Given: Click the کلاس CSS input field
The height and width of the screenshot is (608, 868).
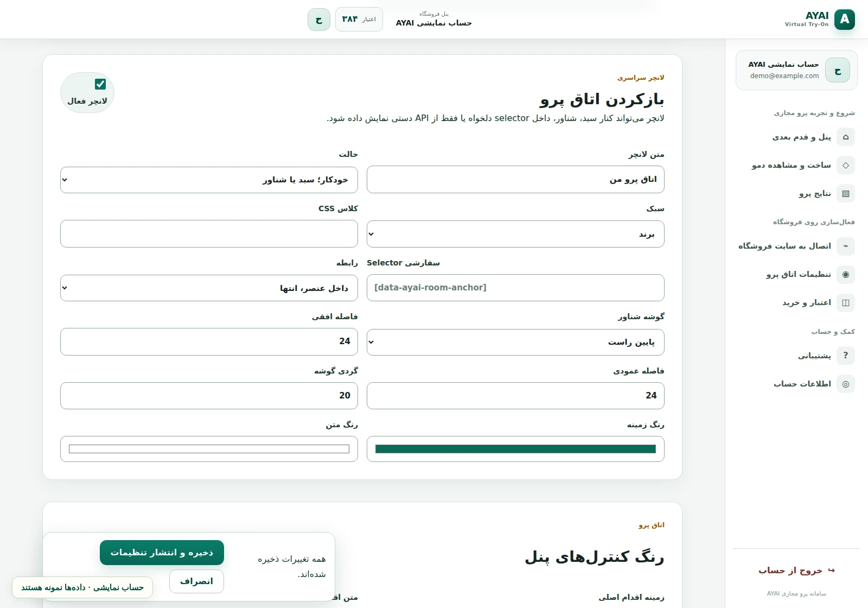Looking at the screenshot, I should [x=209, y=234].
